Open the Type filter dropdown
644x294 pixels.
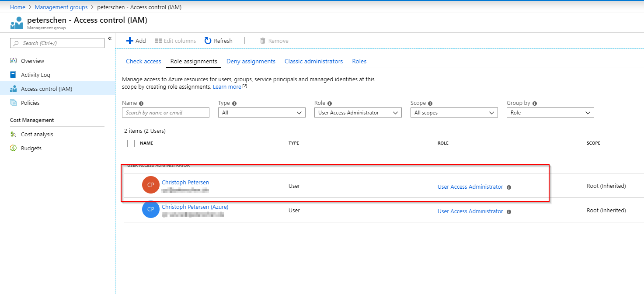(262, 113)
